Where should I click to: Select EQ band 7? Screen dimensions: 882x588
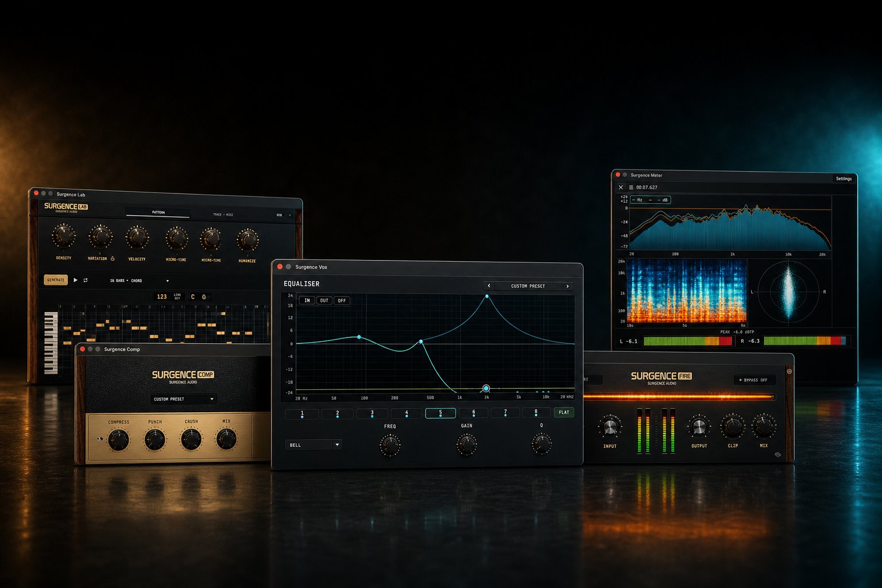[x=505, y=412]
